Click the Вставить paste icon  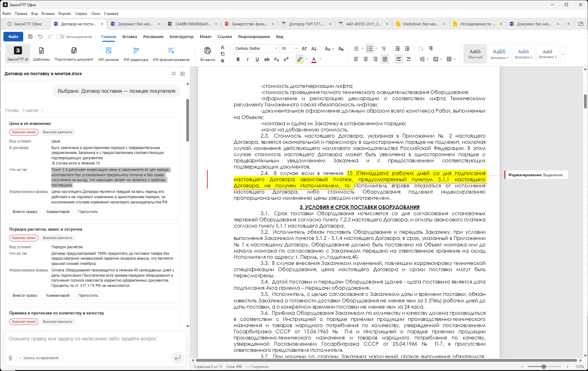pos(208,53)
